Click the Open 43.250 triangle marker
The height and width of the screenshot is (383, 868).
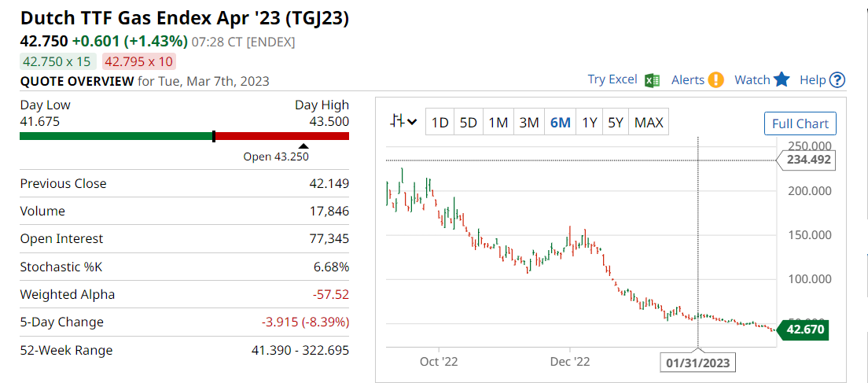coord(304,146)
